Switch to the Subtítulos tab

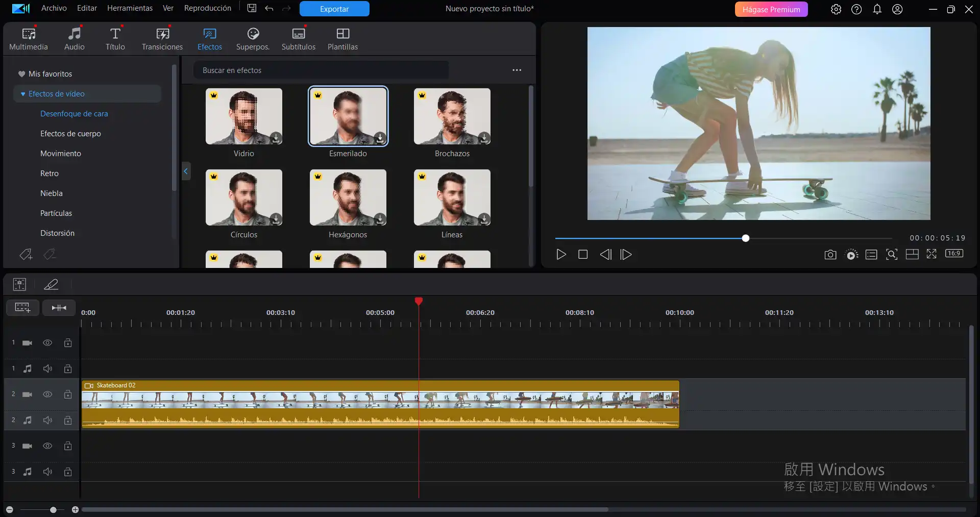pyautogui.click(x=298, y=39)
